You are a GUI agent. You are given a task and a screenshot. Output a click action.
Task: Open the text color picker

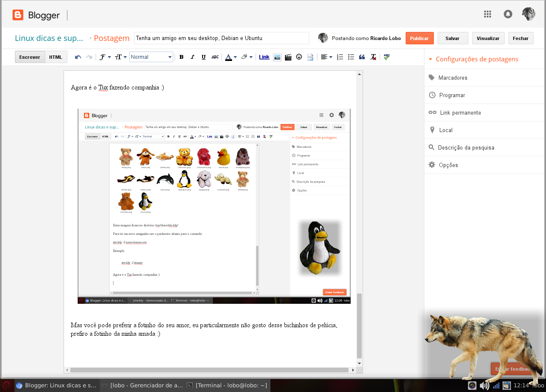pyautogui.click(x=231, y=57)
